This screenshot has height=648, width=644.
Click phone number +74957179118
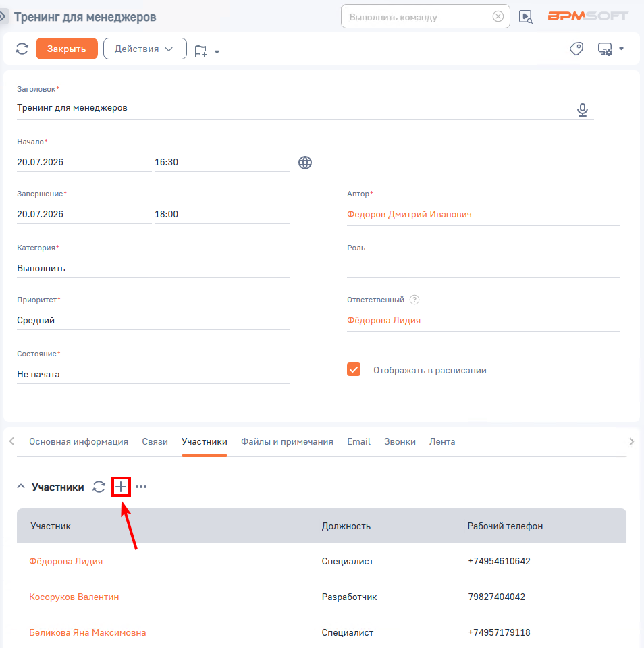coord(499,632)
